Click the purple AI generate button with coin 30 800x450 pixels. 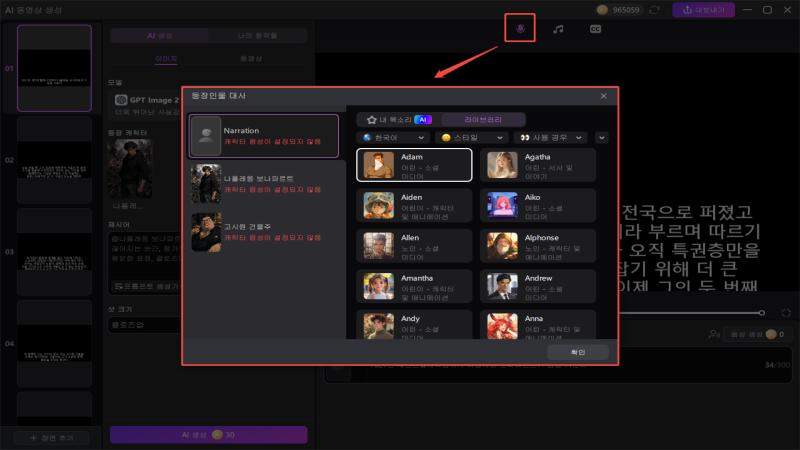[208, 435]
